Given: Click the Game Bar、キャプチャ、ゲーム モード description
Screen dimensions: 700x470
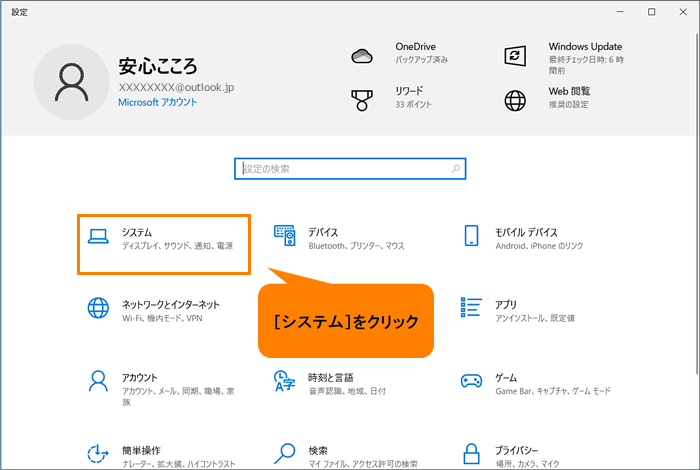Looking at the screenshot, I should coord(553,391).
